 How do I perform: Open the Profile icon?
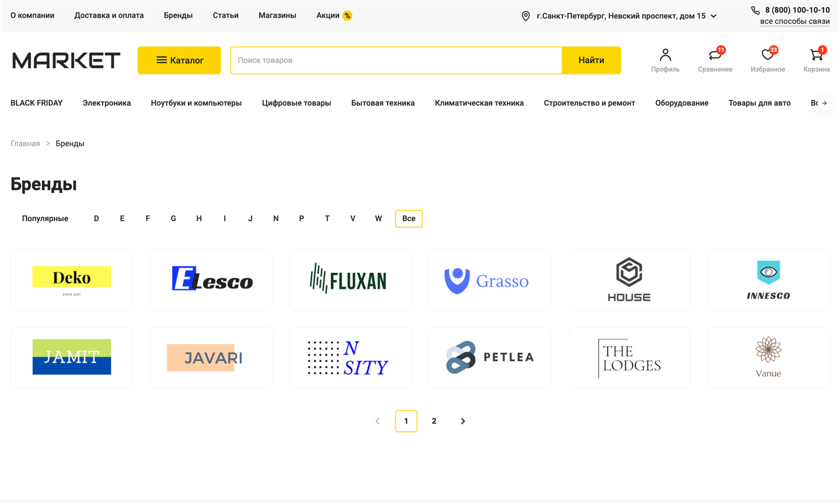pyautogui.click(x=665, y=55)
